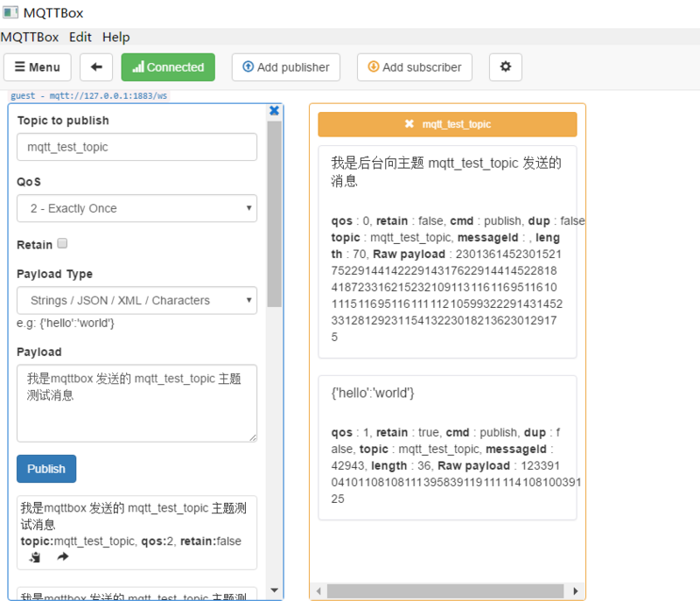Close the publisher panel with blue X

[274, 110]
